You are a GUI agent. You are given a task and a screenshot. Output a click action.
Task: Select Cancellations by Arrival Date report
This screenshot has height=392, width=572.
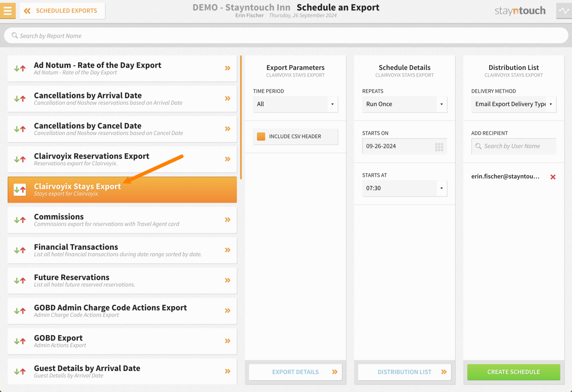[x=122, y=99]
